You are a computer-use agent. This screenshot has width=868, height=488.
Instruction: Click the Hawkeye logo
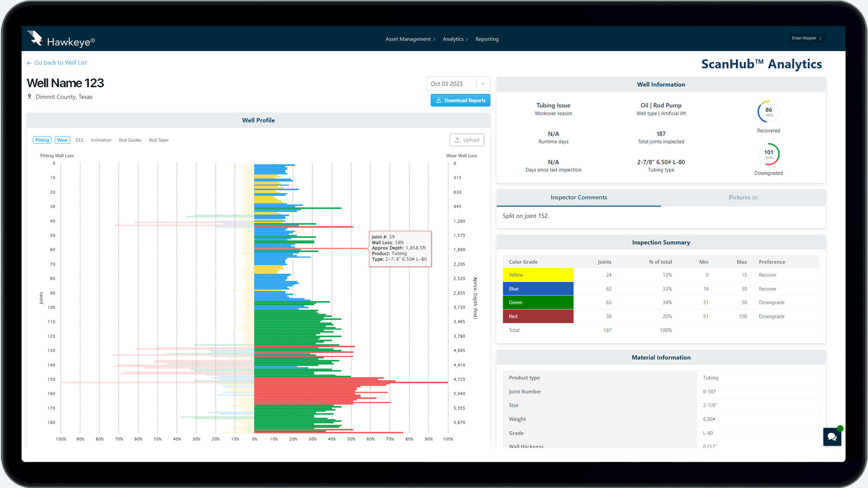[x=61, y=39]
